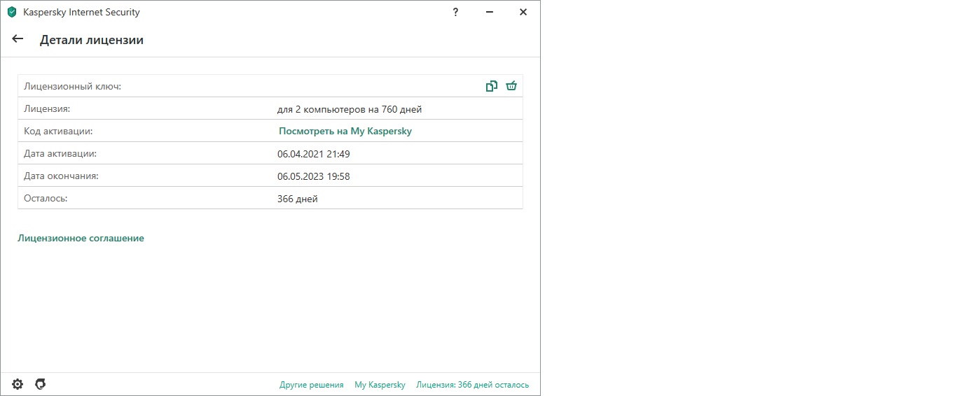
Task: Minimize the Kaspersky window
Action: [490, 12]
